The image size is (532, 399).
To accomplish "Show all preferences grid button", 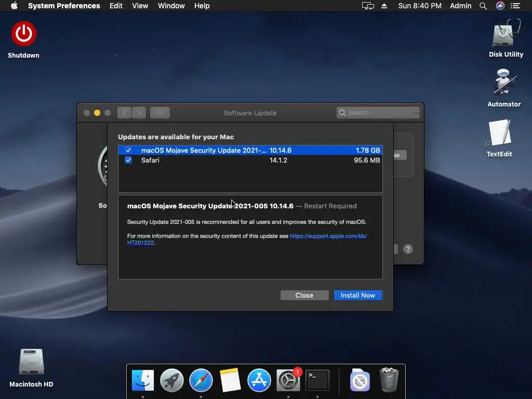I will [160, 113].
